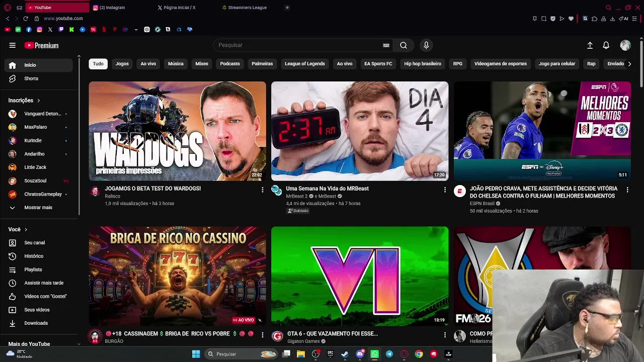644x362 pixels.
Task: Expand Mostrar mais in subscriptions
Action: pos(38,208)
